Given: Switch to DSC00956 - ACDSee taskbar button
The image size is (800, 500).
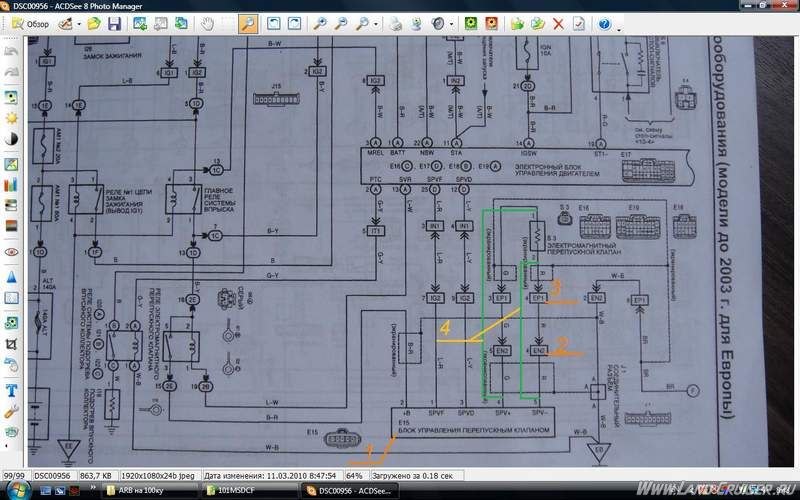Looking at the screenshot, I should [x=350, y=491].
